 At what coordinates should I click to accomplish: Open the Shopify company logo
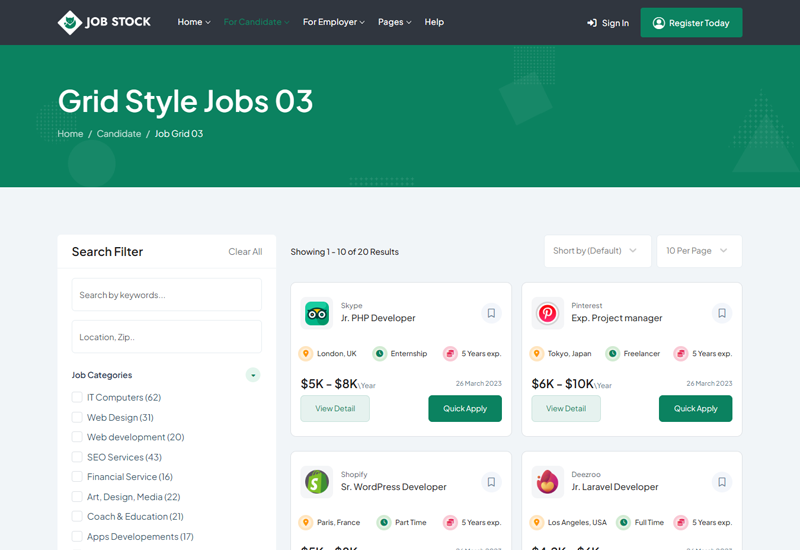[x=317, y=482]
